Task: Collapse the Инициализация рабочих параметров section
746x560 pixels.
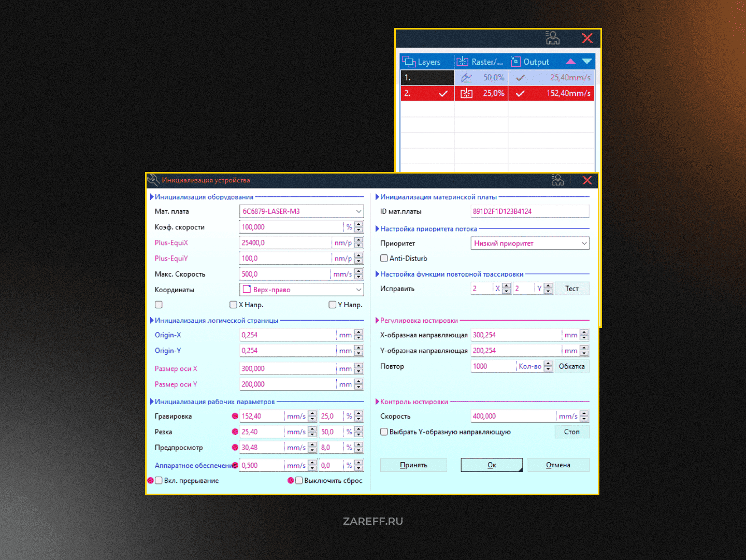Action: tap(152, 401)
